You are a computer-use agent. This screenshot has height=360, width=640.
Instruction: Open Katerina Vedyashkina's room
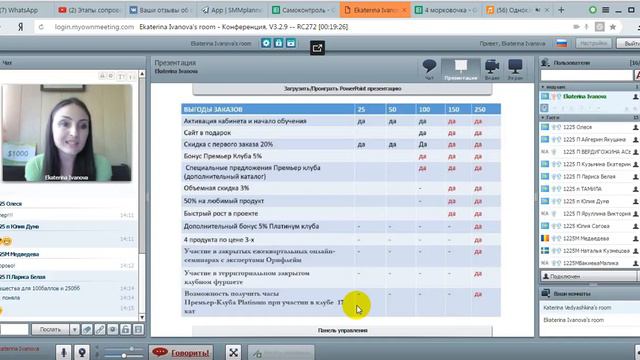[x=577, y=308]
